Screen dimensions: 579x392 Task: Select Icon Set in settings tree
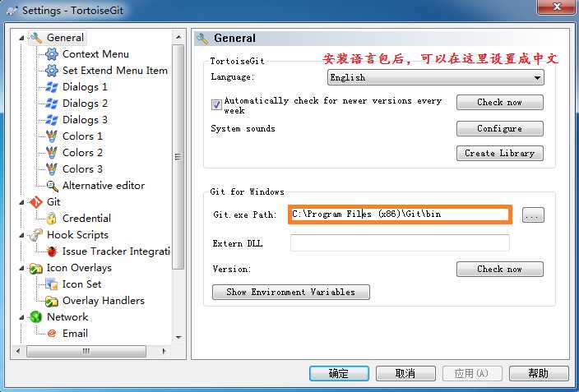click(81, 284)
